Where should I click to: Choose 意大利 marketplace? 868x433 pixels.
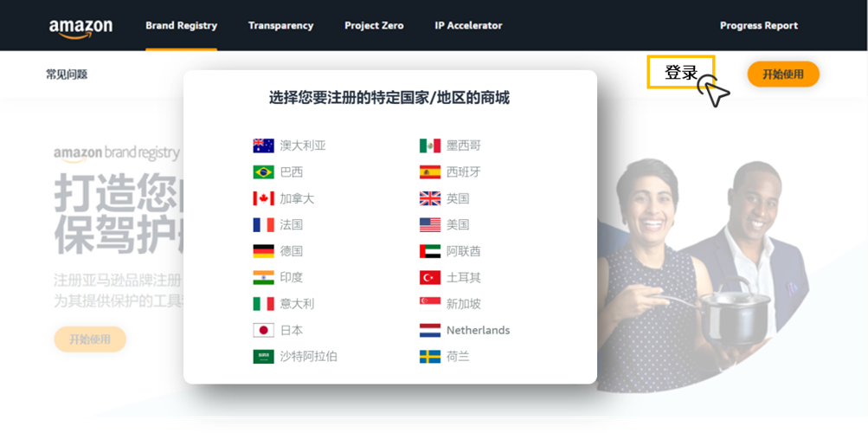298,303
